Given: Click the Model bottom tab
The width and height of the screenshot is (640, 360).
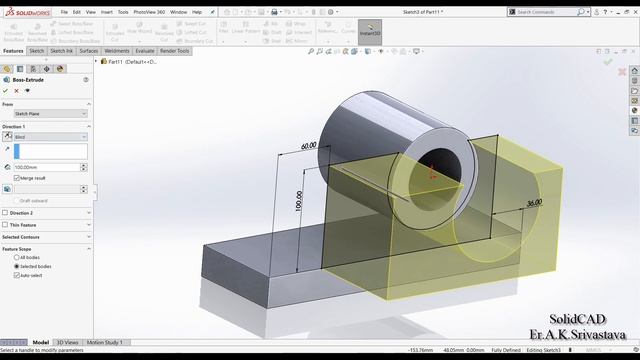Looking at the screenshot, I should click(40, 342).
